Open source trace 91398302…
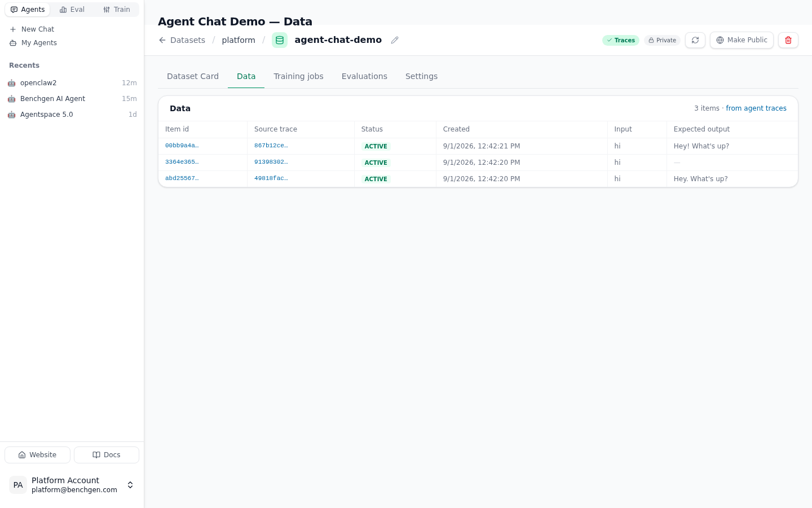 click(271, 162)
